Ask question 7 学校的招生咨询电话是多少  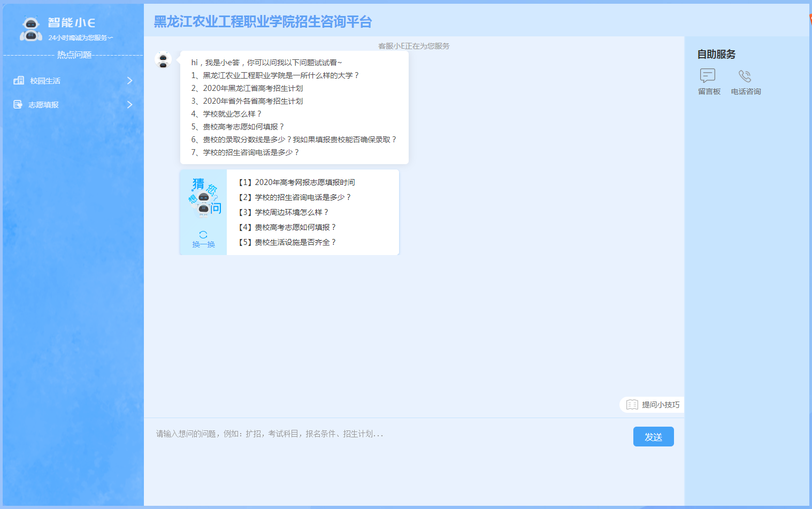tap(245, 152)
